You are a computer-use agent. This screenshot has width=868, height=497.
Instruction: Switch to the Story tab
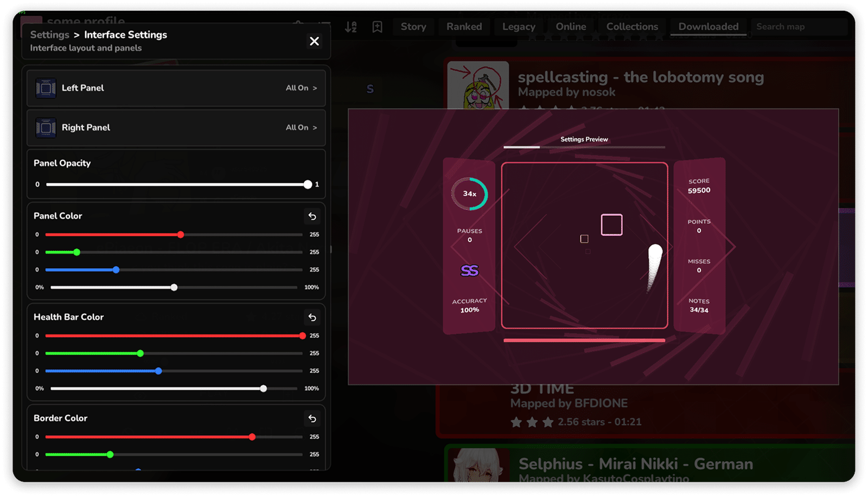413,27
